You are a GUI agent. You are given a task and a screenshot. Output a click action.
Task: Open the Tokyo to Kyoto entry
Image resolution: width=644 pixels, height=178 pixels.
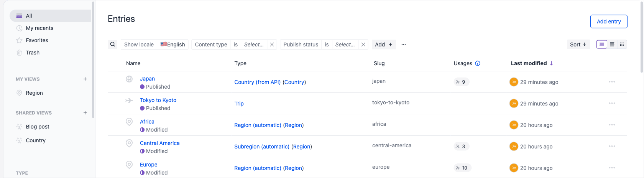[x=158, y=100]
